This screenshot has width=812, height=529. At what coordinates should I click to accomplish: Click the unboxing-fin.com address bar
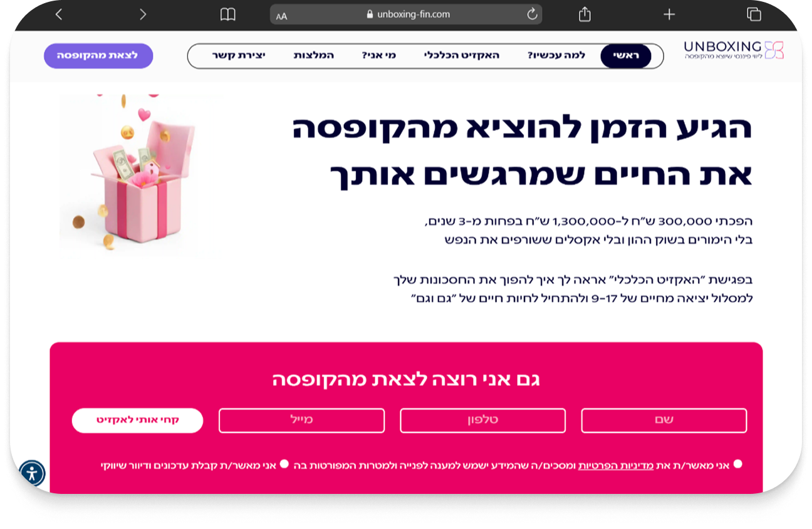click(406, 14)
